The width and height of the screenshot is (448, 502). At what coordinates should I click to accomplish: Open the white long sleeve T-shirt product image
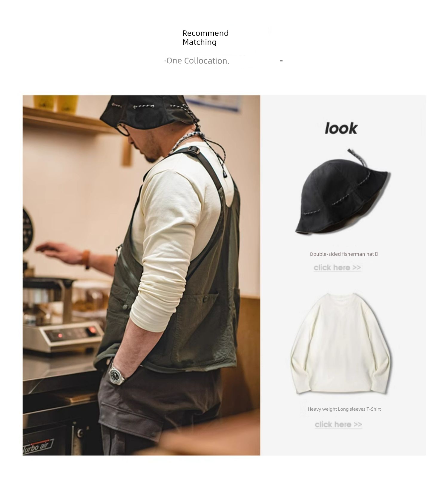[341, 344]
